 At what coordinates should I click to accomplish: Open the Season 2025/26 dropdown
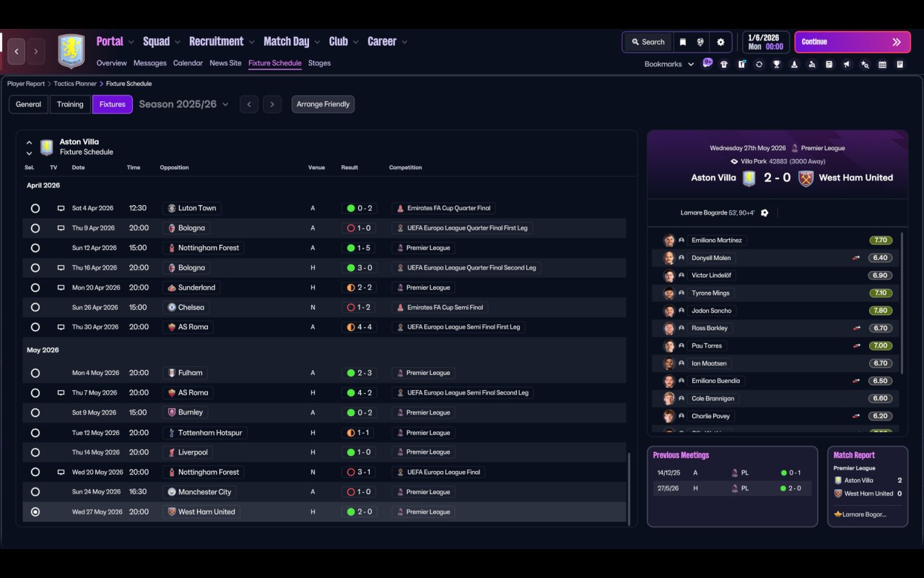tap(183, 105)
